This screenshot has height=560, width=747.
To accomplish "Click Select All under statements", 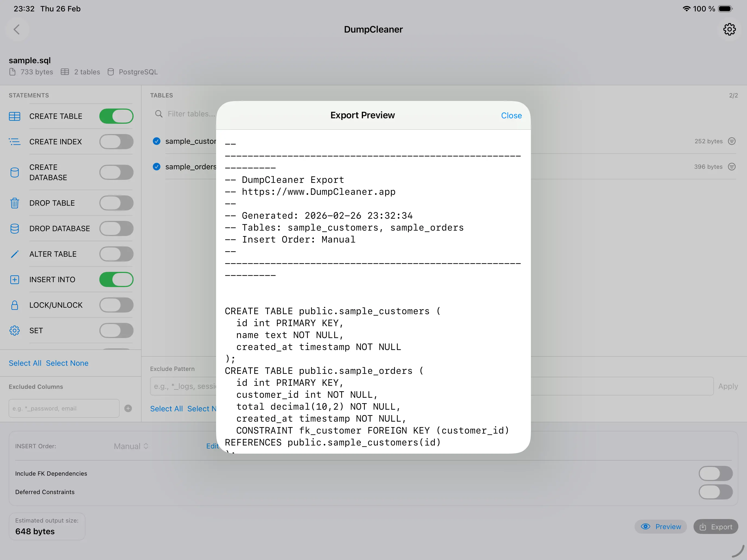I will point(25,363).
